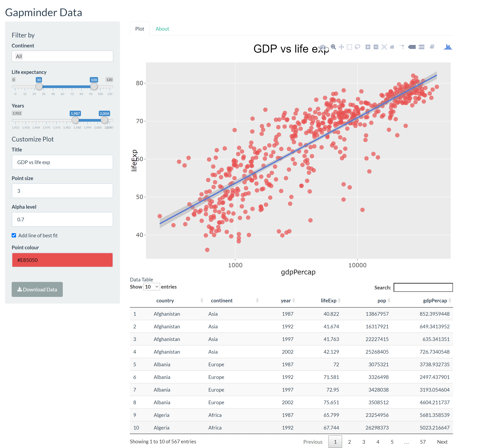This screenshot has height=448, width=496.
Task: Click the Next page link in data table
Action: pyautogui.click(x=445, y=442)
